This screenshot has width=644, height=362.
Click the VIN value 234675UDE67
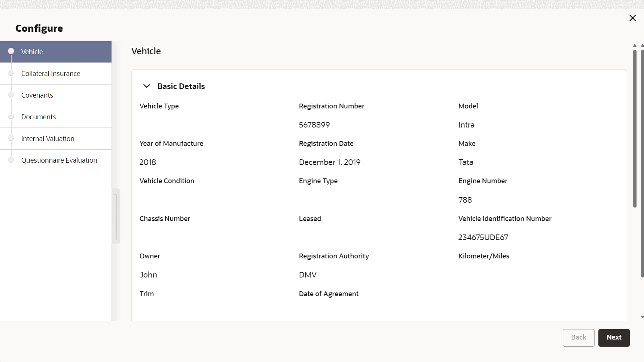click(483, 237)
